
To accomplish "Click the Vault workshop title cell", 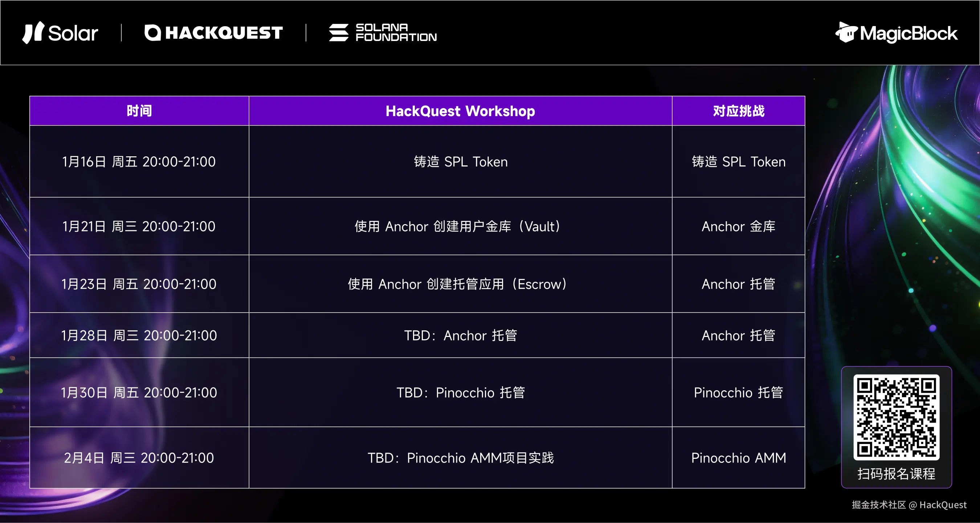I will click(460, 226).
